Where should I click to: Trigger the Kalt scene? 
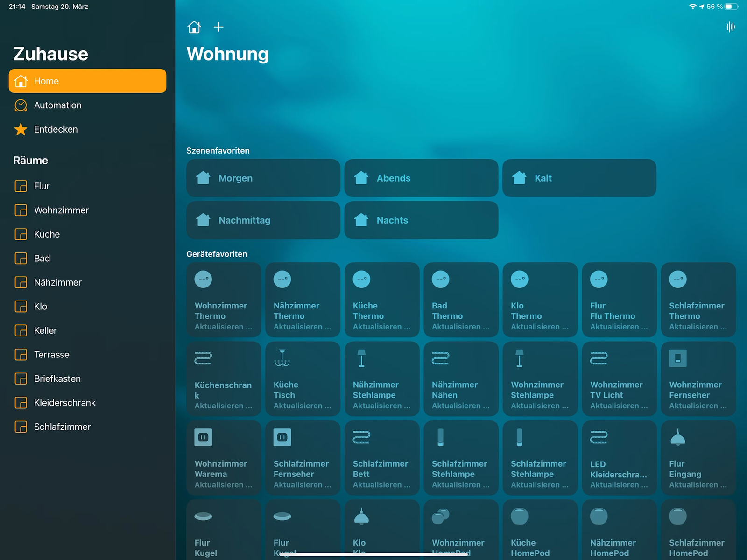click(x=579, y=178)
